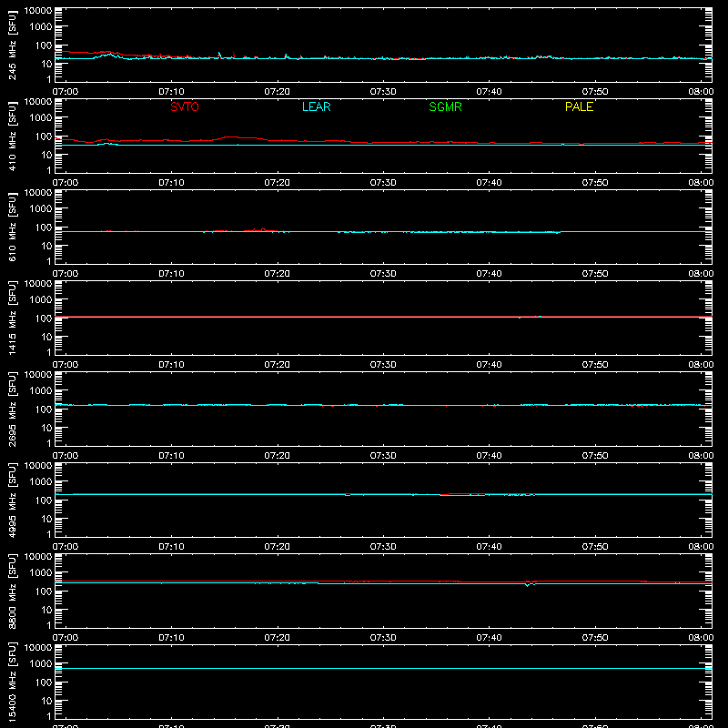This screenshot has width=728, height=728.
Task: Click 07:30 under the 1415 MHz plot
Action: pos(383,365)
